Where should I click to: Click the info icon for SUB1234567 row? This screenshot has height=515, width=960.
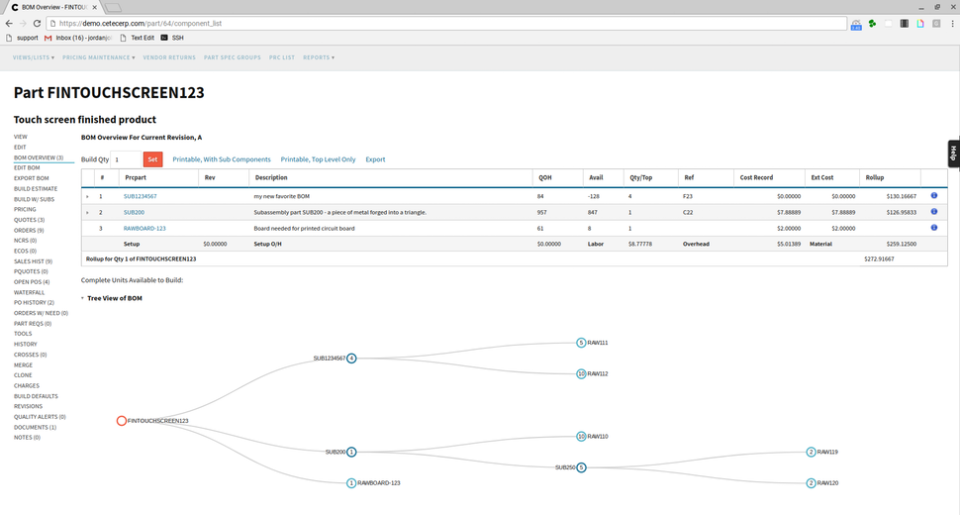pyautogui.click(x=934, y=196)
